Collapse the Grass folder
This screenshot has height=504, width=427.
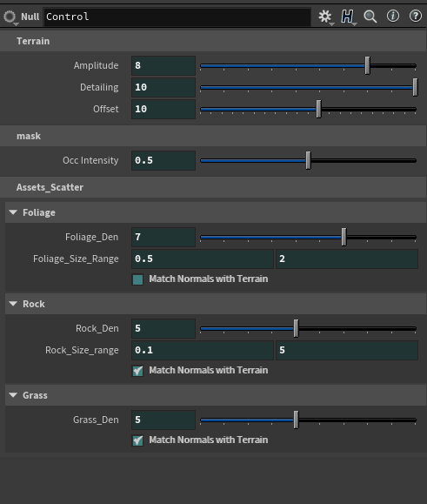[x=13, y=394]
